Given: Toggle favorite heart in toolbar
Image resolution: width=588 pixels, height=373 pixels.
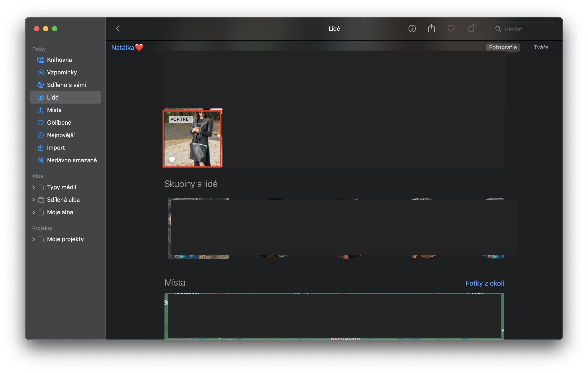Looking at the screenshot, I should tap(451, 28).
